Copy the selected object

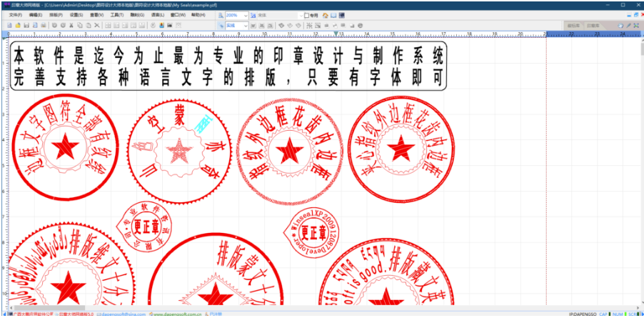80,26
